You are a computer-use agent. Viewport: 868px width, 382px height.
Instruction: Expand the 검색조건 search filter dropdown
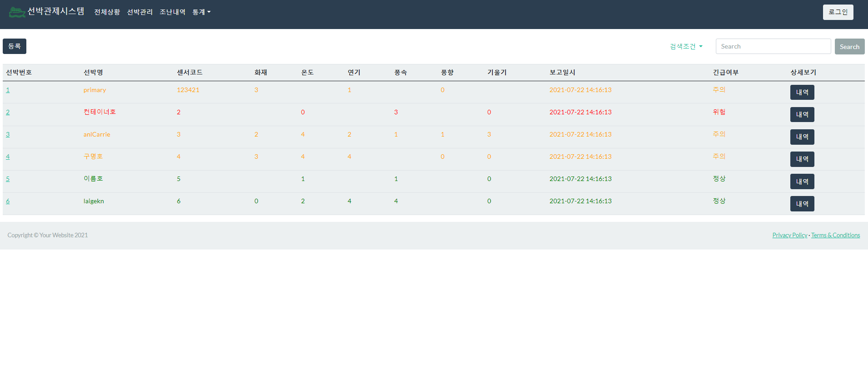pyautogui.click(x=686, y=46)
